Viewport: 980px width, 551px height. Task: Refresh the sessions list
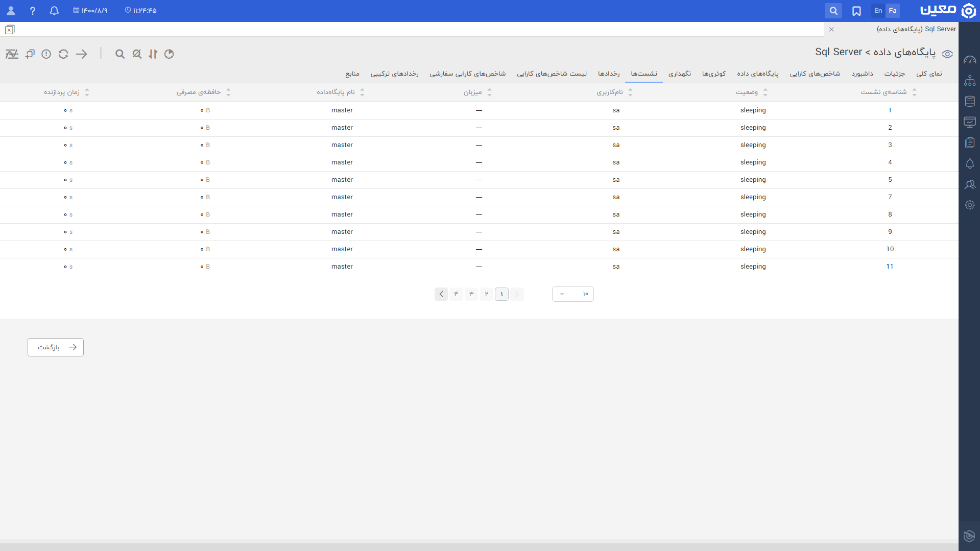point(63,54)
